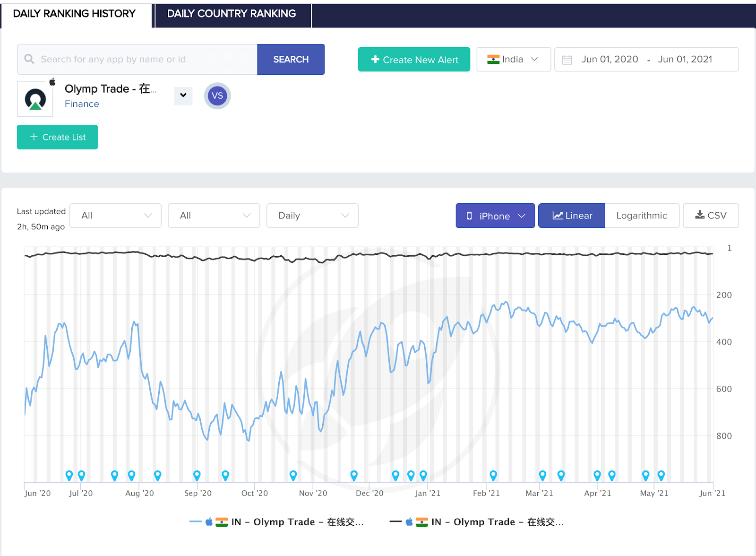Click first event marker before Jul '20

tap(69, 475)
